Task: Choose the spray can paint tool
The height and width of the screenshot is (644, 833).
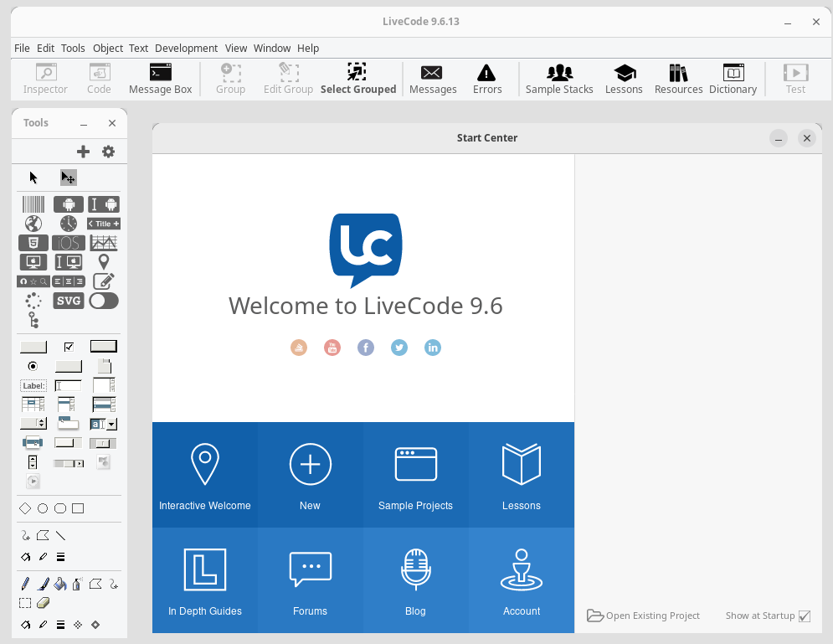Action: pyautogui.click(x=77, y=584)
